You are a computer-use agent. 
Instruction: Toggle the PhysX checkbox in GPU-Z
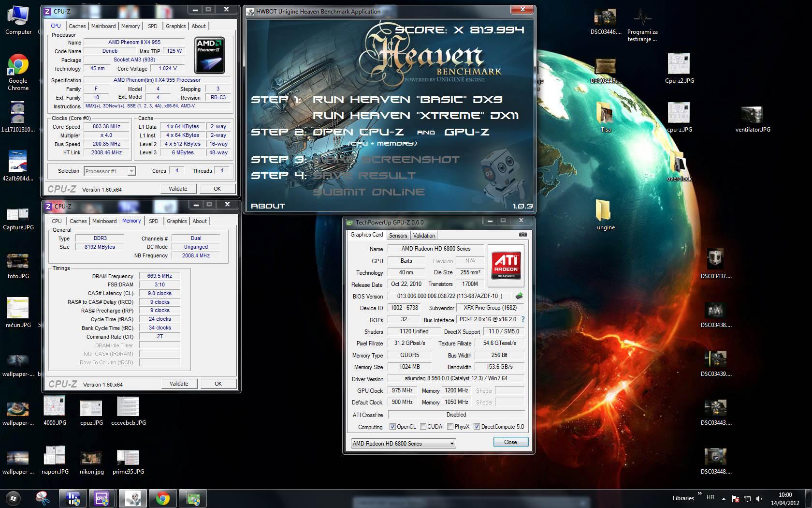[x=450, y=427]
